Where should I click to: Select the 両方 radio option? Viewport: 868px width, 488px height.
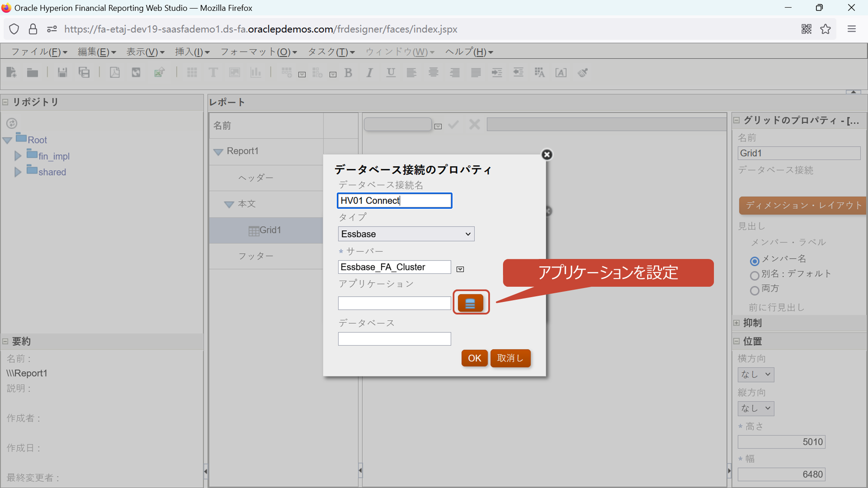click(x=755, y=290)
